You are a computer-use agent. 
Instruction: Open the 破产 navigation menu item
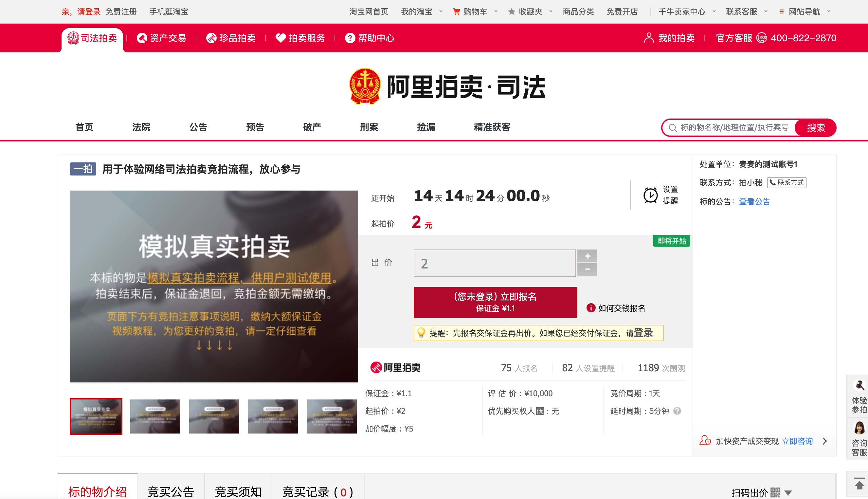pos(312,127)
